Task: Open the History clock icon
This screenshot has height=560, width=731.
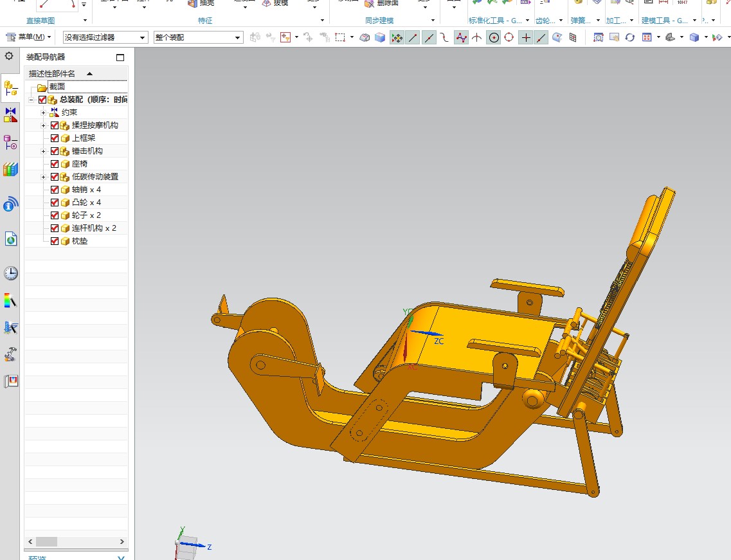Action: coord(10,273)
